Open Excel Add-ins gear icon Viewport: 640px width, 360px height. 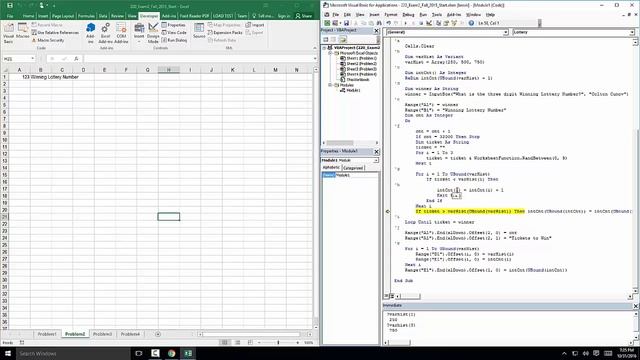pos(105,33)
